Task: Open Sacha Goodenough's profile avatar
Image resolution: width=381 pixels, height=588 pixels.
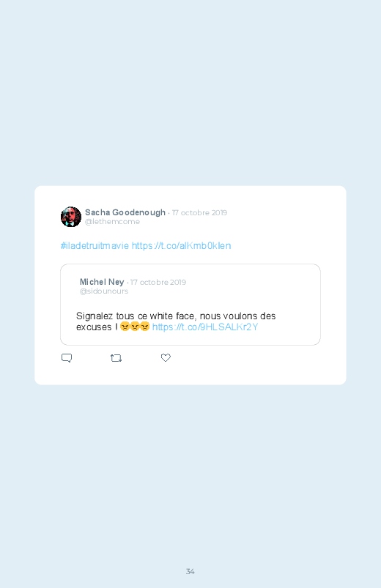Action: 71,217
